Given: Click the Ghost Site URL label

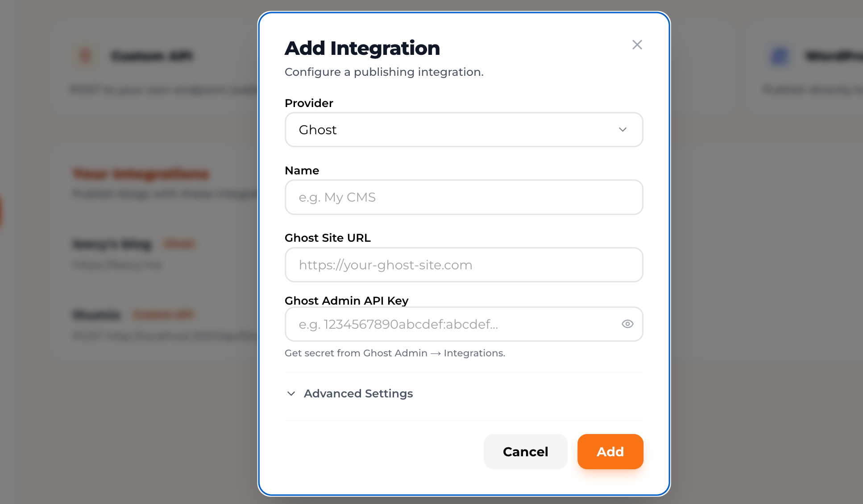Looking at the screenshot, I should tap(328, 238).
